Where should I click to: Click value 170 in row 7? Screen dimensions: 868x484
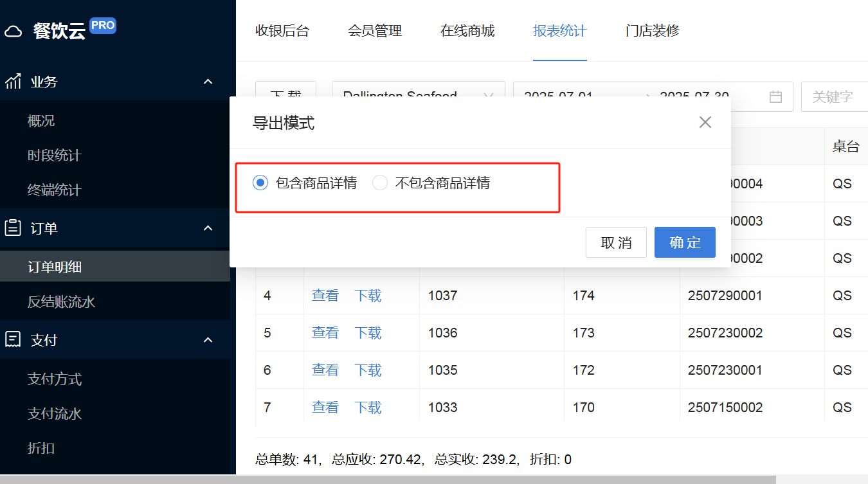(584, 408)
